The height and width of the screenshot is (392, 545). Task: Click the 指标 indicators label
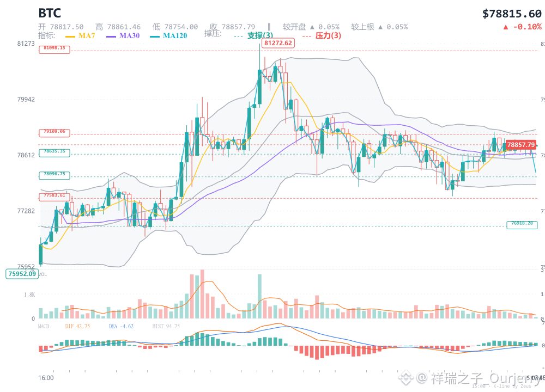tap(46, 35)
